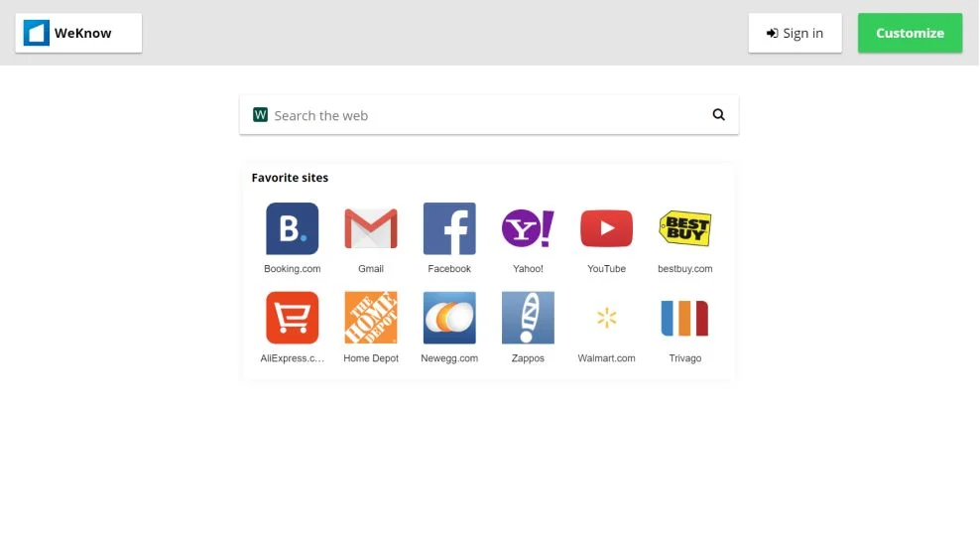Click the Home Depot text label
Screen dimensions: 980x550
pyautogui.click(x=371, y=358)
